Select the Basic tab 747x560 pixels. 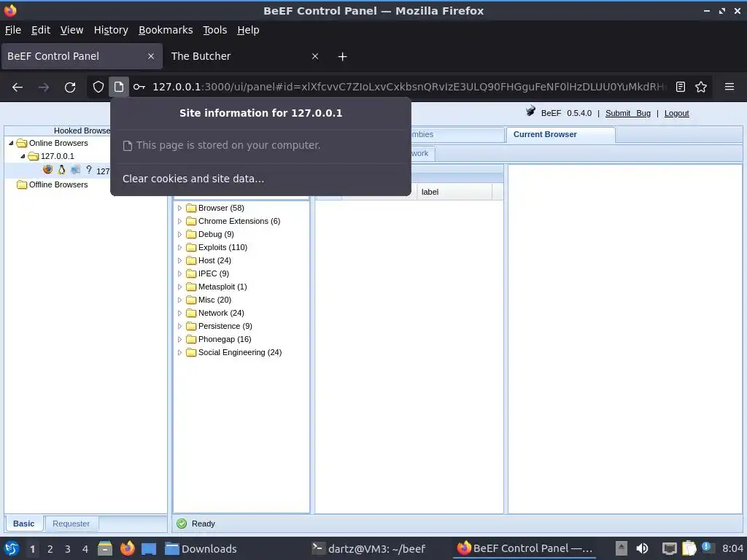24,524
